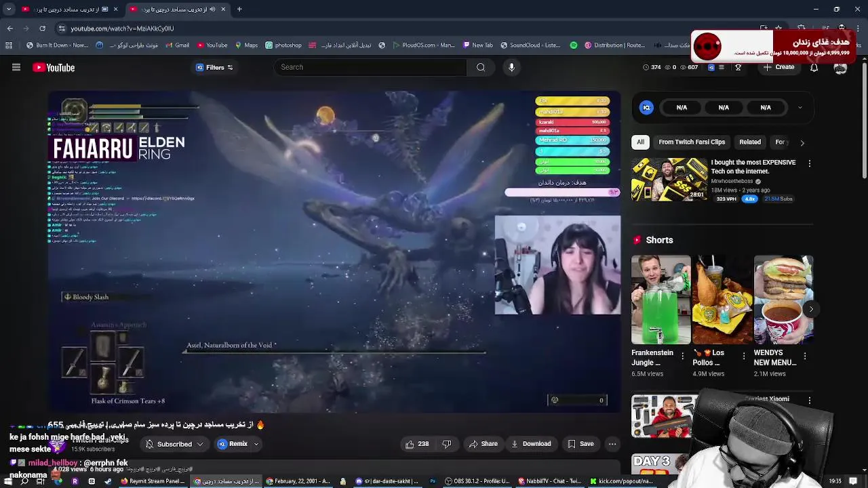Open the tab search dropdown
The height and width of the screenshot is (488, 868).
click(9, 9)
